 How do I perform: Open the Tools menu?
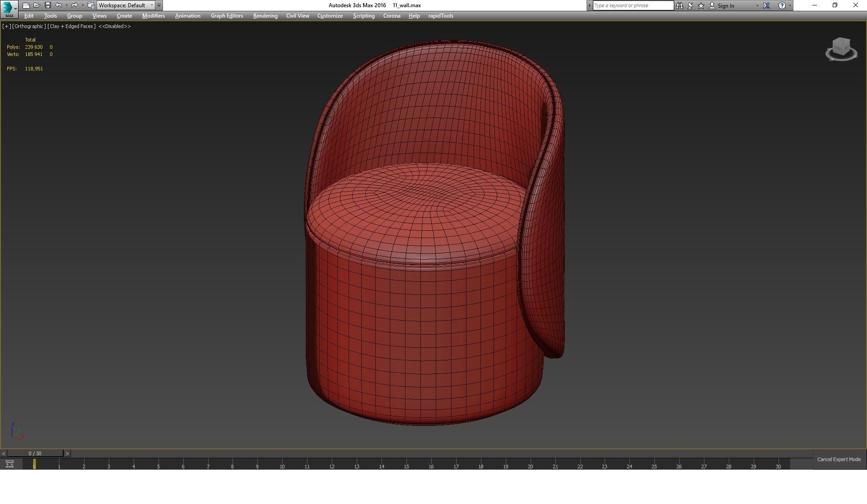(x=51, y=16)
